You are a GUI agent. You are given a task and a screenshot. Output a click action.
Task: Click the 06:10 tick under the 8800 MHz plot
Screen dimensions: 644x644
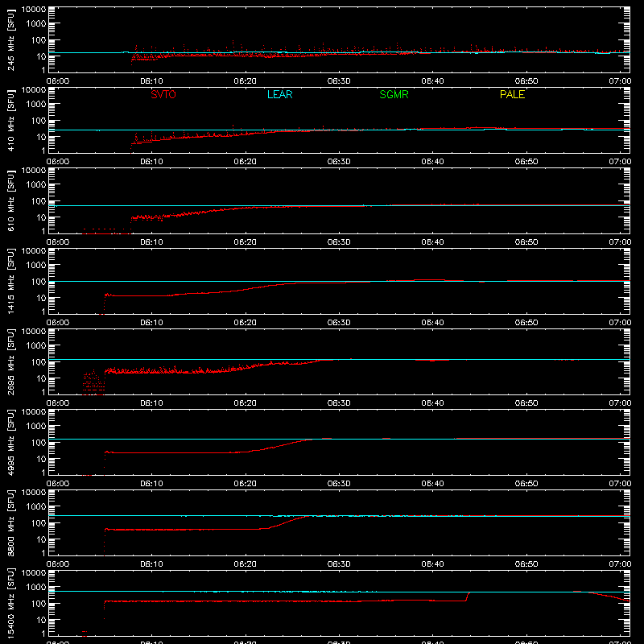pos(151,564)
